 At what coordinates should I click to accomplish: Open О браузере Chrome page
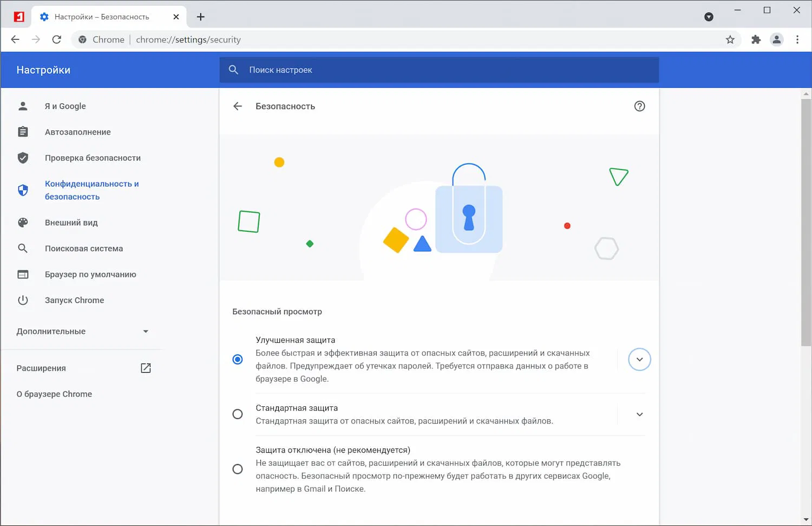pos(54,394)
